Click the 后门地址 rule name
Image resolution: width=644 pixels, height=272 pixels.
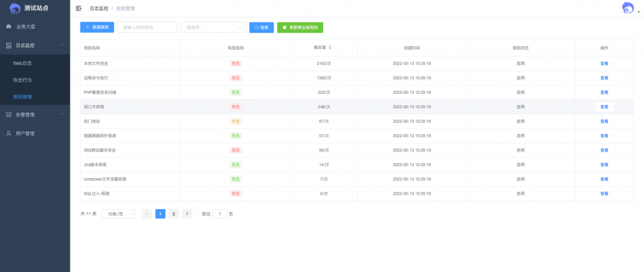[92, 122]
